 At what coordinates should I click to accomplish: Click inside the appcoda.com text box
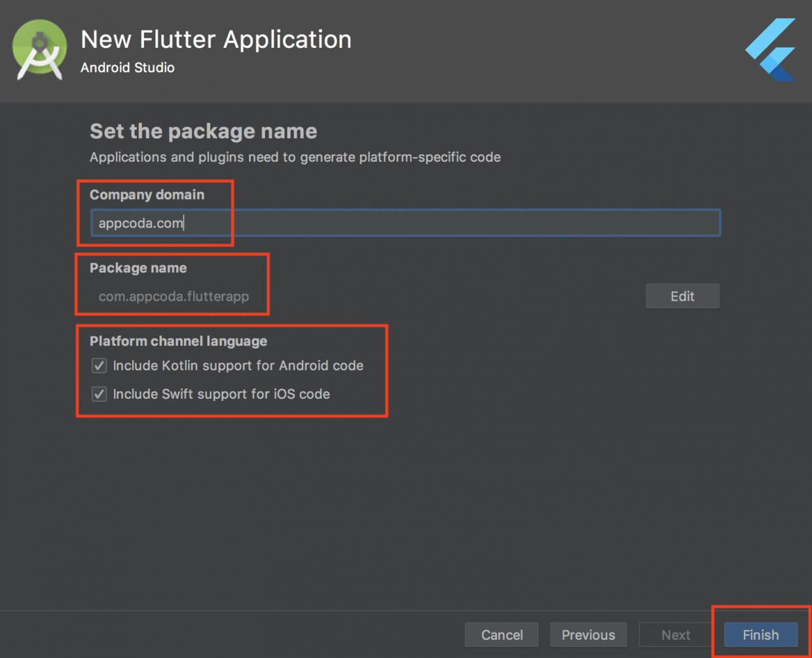tap(262, 223)
